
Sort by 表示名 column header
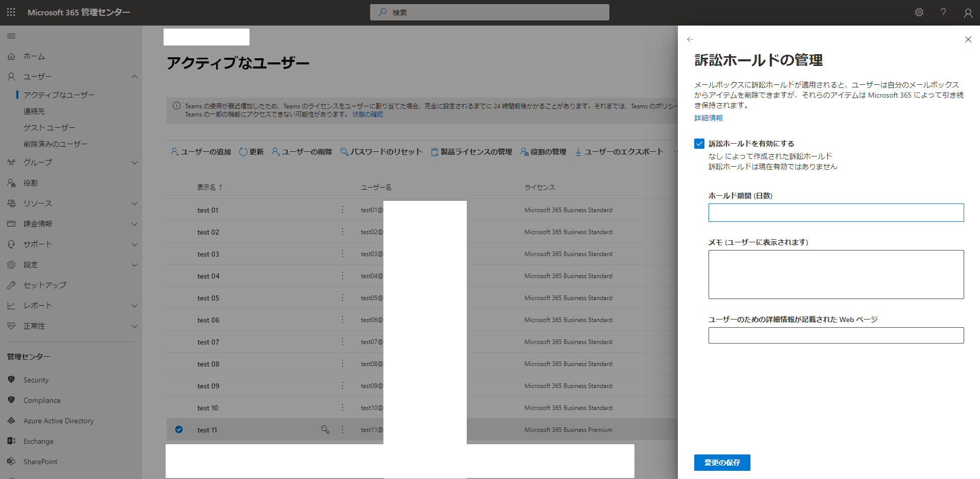210,188
